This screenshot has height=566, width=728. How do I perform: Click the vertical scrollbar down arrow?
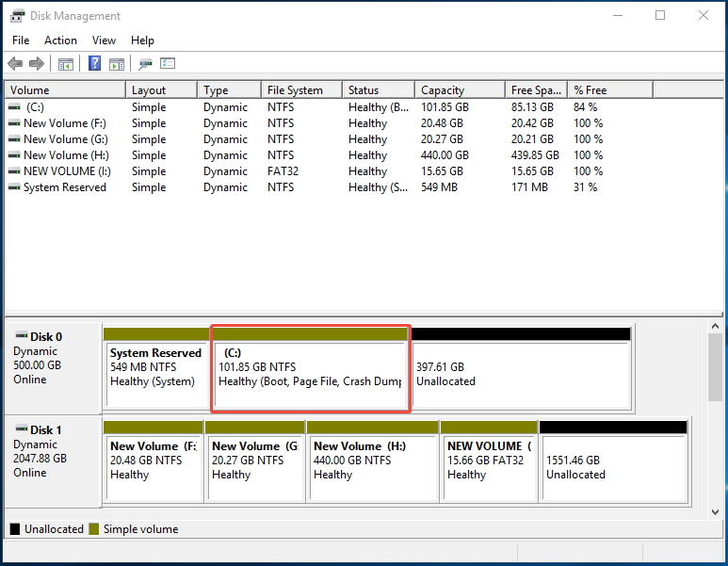pos(717,510)
